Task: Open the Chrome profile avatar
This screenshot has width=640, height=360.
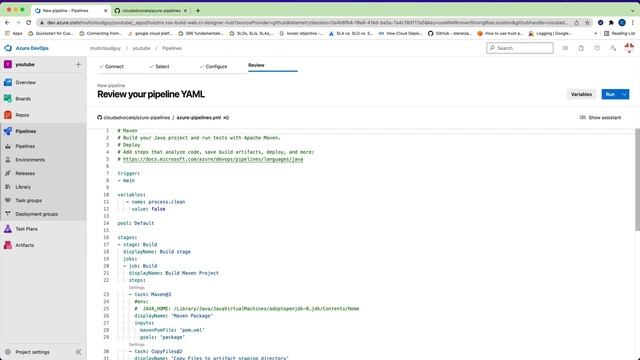Action: point(622,22)
